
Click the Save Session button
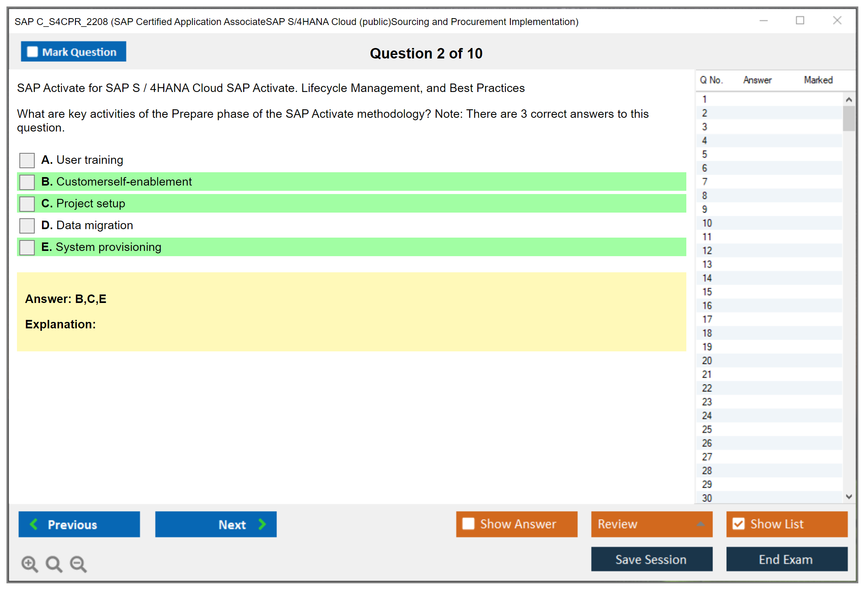click(x=651, y=559)
